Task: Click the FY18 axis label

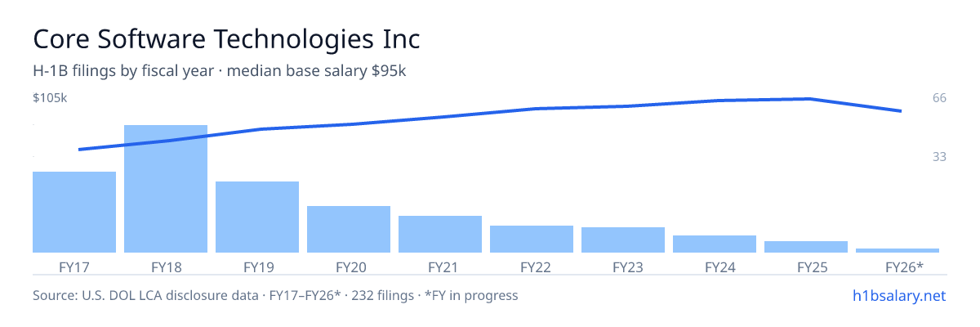Action: [x=166, y=267]
